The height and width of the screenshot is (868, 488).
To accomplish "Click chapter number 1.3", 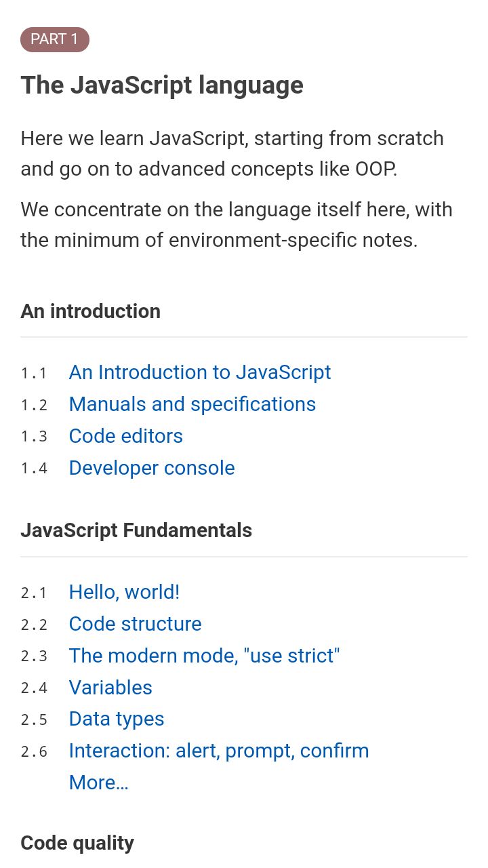I will click(34, 437).
